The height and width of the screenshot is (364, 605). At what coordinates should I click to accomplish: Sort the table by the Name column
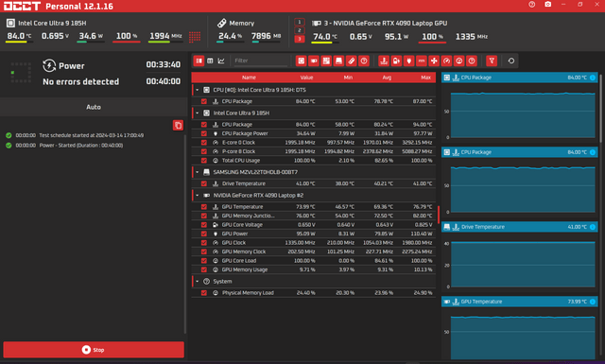click(x=249, y=78)
